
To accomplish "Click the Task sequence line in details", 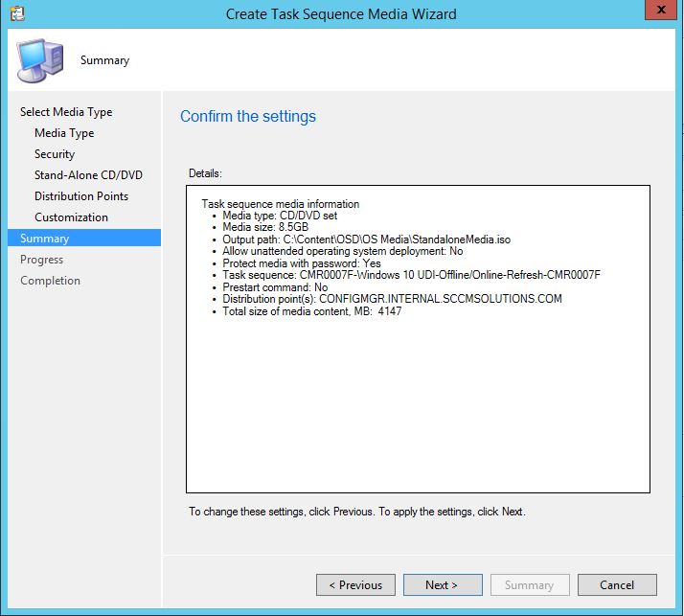I will point(411,275).
